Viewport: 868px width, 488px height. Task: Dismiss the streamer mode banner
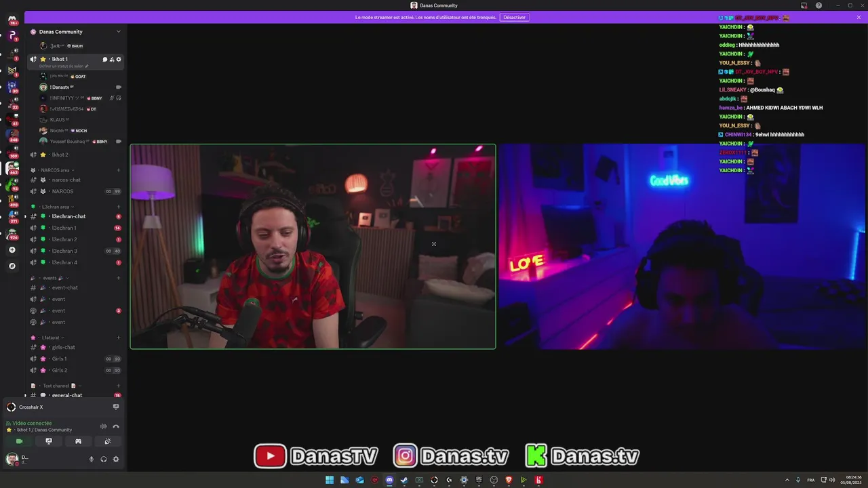(859, 17)
